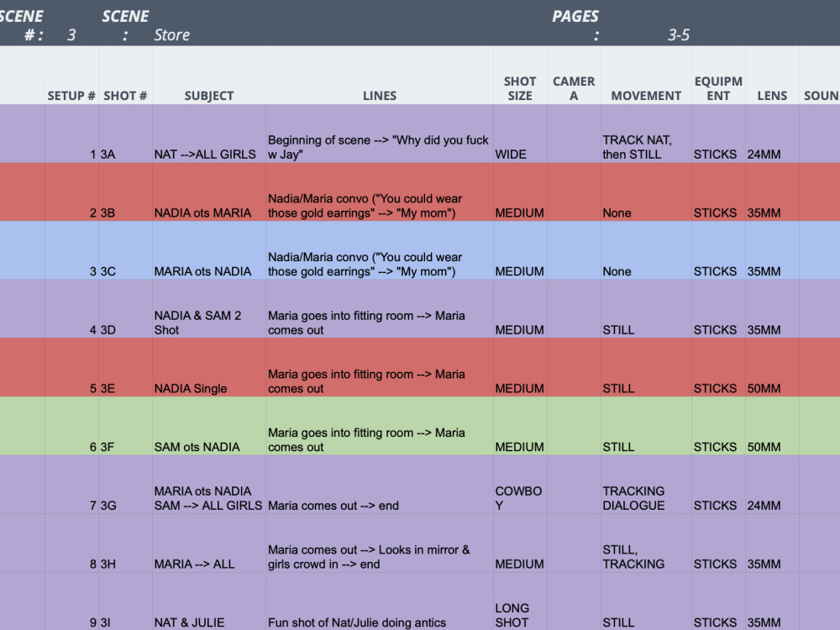Select lines 'Maria comes out --> end'

pyautogui.click(x=380, y=485)
